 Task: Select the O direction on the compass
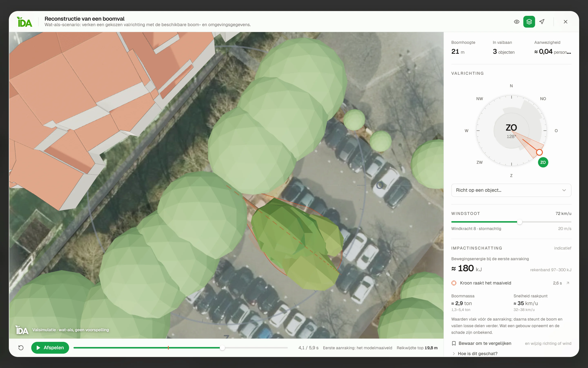pos(556,131)
